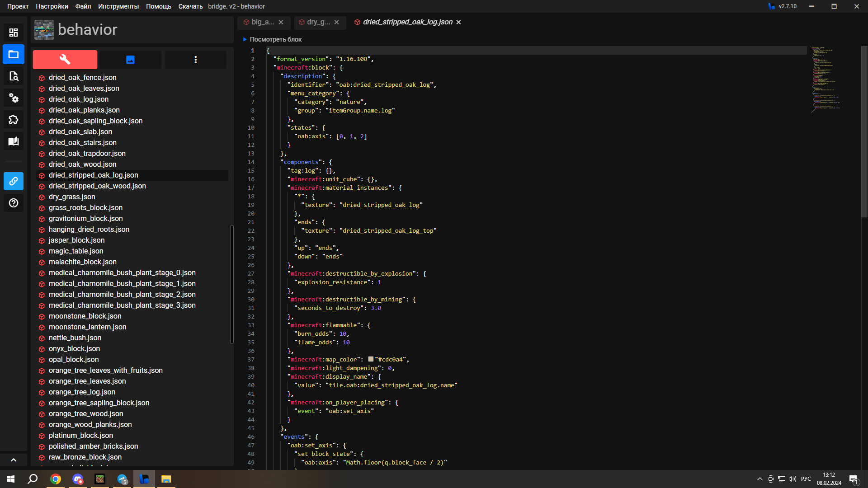Open the extensions puzzle sidebar icon
This screenshot has width=868, height=488.
14,120
